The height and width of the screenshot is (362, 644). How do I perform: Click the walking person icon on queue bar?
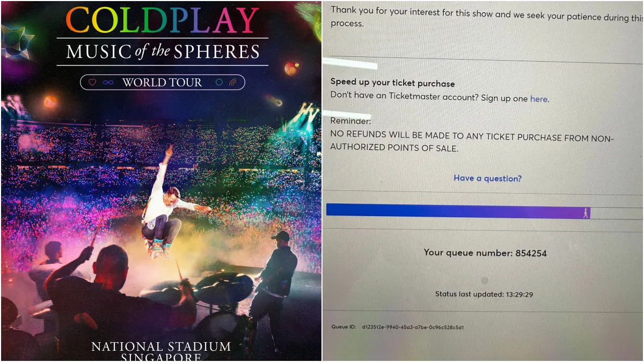[586, 213]
